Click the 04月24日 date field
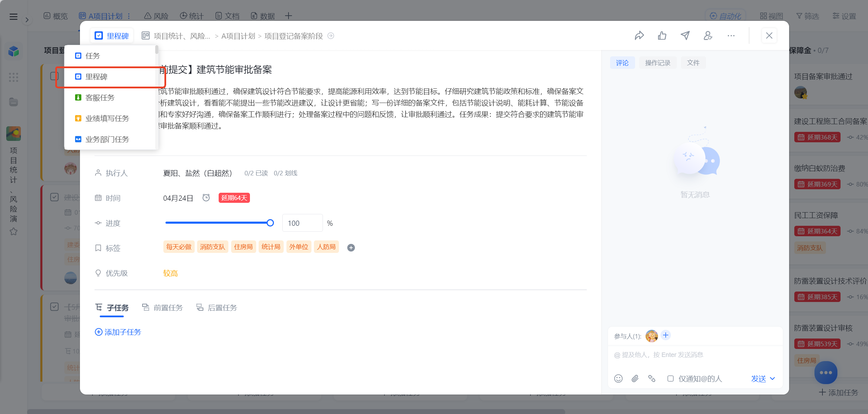This screenshot has width=868, height=414. [x=178, y=198]
